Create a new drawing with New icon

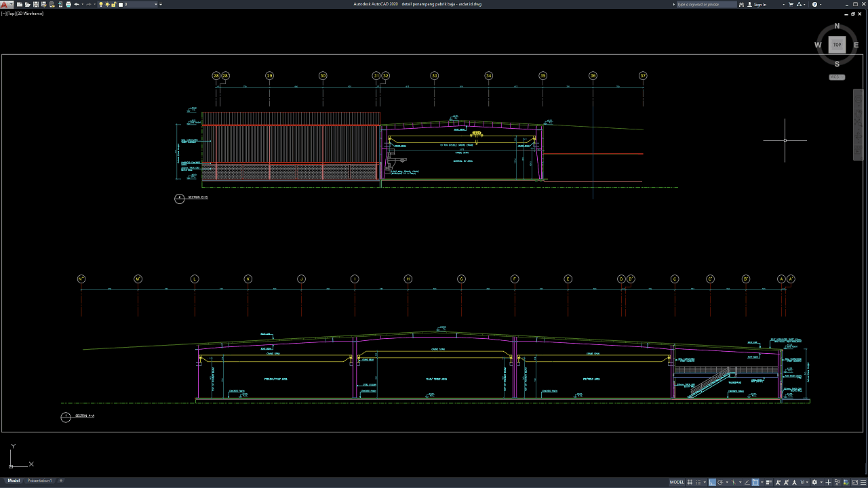[x=20, y=4]
